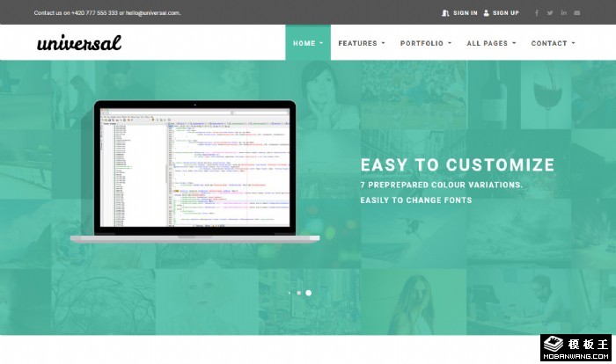The image size is (616, 364).
Task: Click the email envelope icon
Action: [x=577, y=13]
